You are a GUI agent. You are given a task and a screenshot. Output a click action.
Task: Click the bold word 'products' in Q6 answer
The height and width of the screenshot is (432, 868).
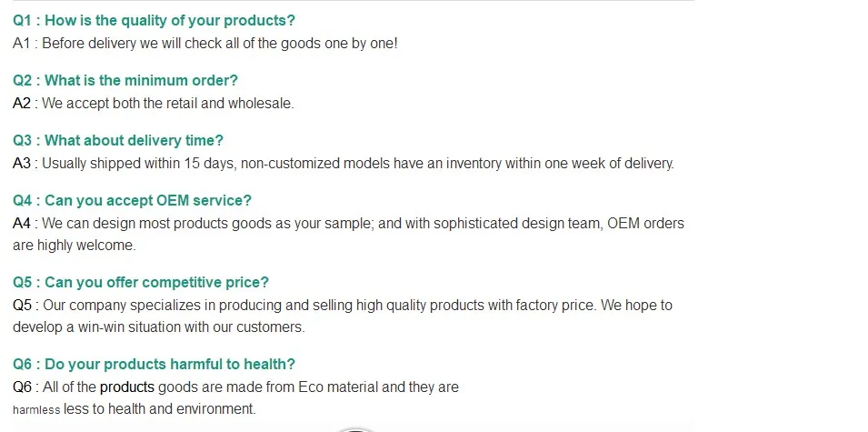tap(126, 387)
